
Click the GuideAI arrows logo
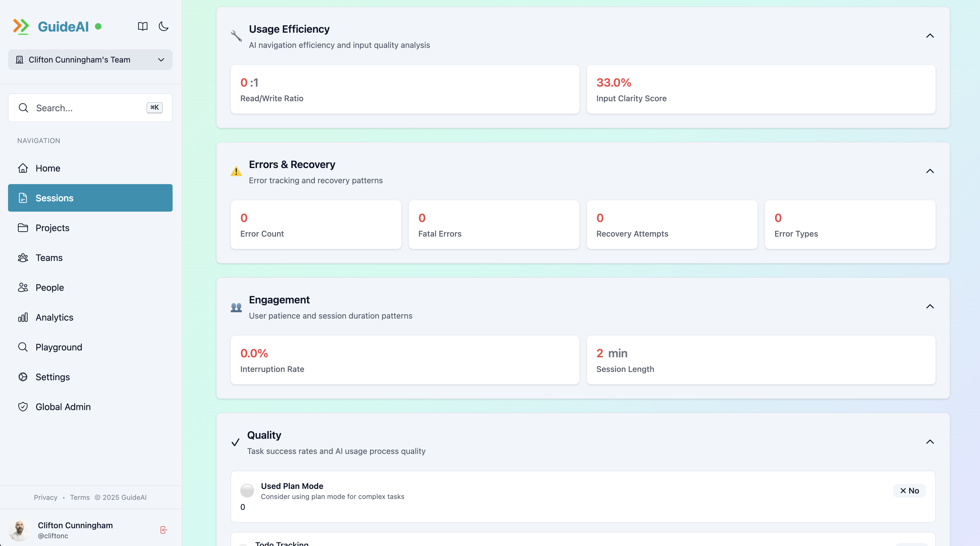[21, 26]
